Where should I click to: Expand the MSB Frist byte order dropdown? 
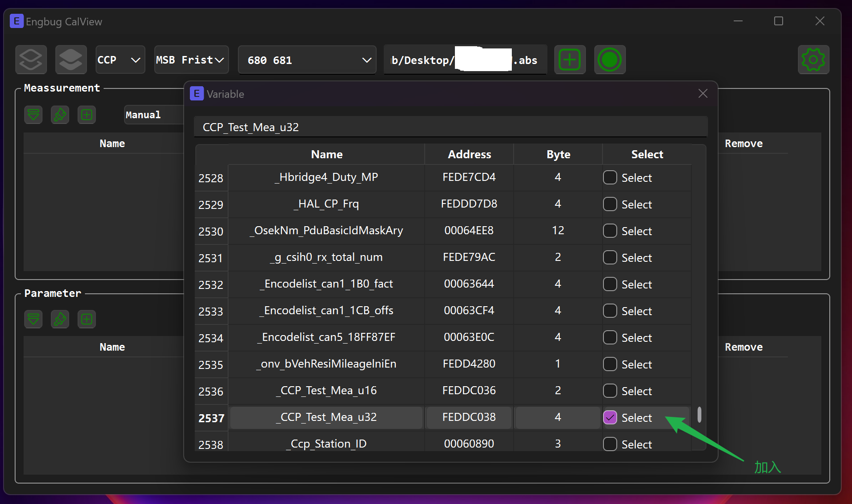[x=191, y=60]
